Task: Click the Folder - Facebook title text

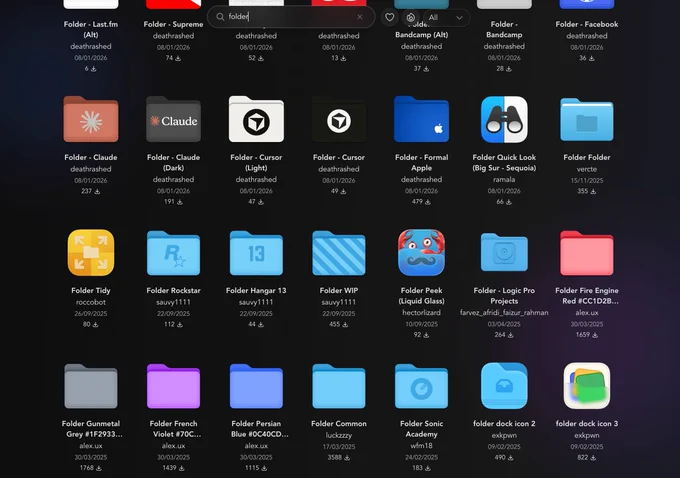Action: (587, 24)
